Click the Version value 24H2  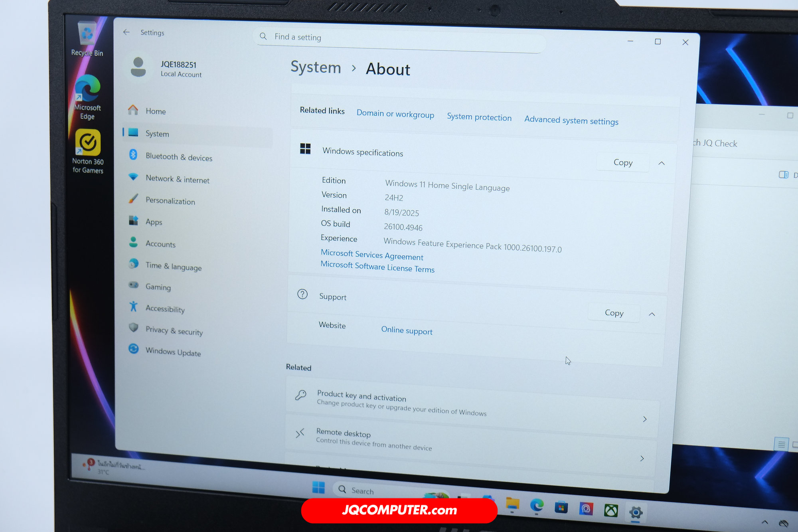[x=394, y=197]
